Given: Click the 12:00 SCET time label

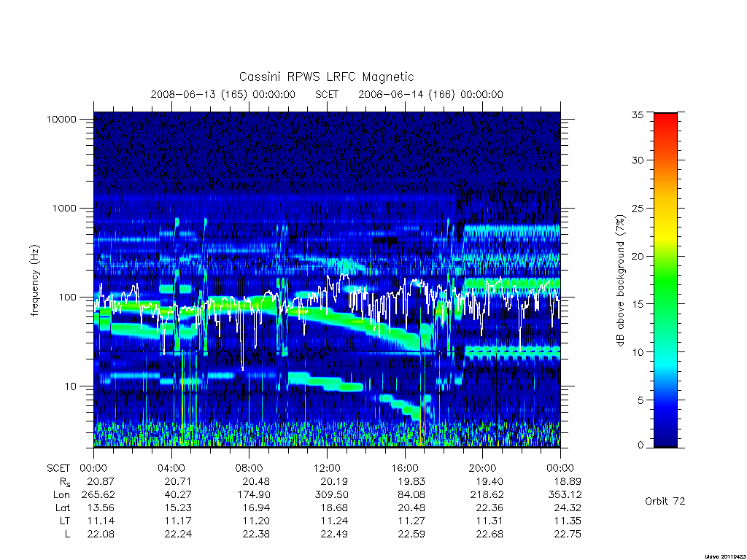Looking at the screenshot, I should click(327, 468).
